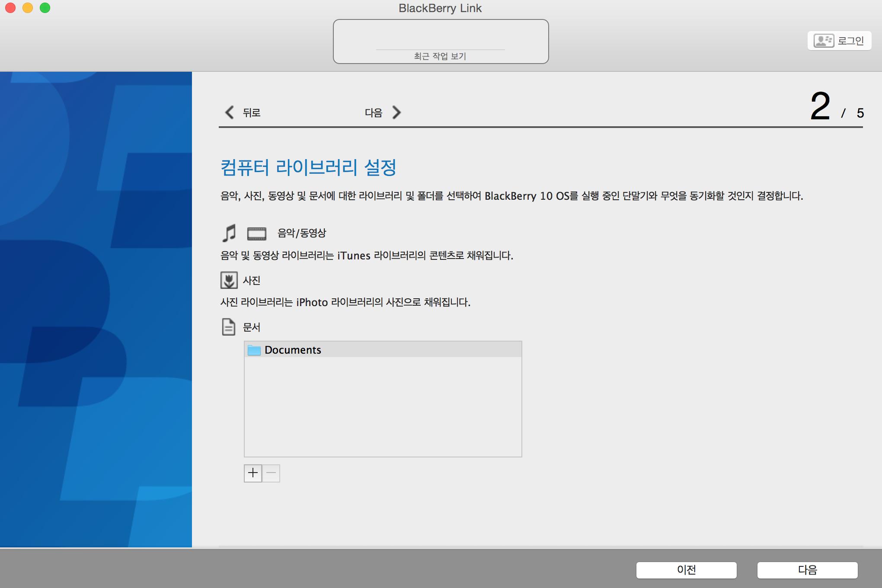The width and height of the screenshot is (882, 588).
Task: Click the music note icon
Action: [x=229, y=233]
